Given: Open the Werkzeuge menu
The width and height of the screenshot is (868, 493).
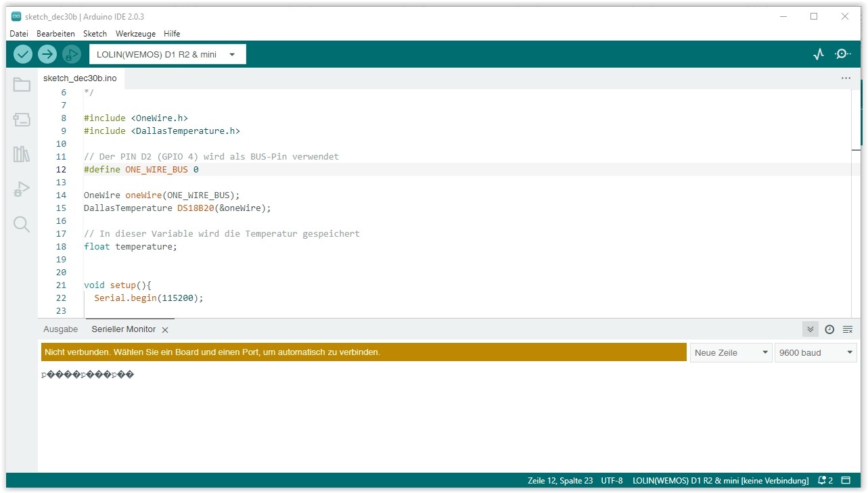Looking at the screenshot, I should tap(135, 34).
